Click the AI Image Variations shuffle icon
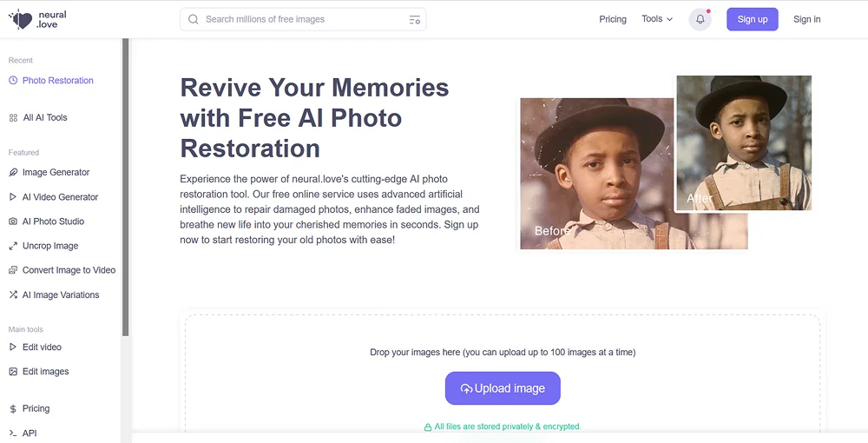Image resolution: width=868 pixels, height=443 pixels. click(x=13, y=295)
